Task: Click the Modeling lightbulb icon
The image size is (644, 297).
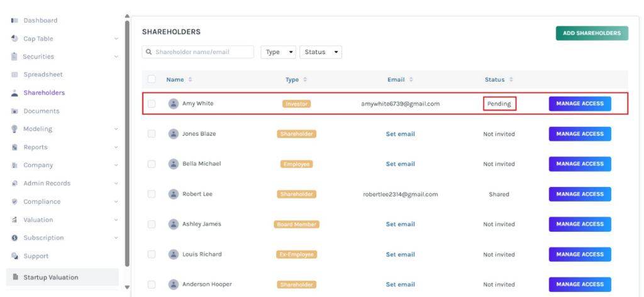Action: pyautogui.click(x=14, y=129)
